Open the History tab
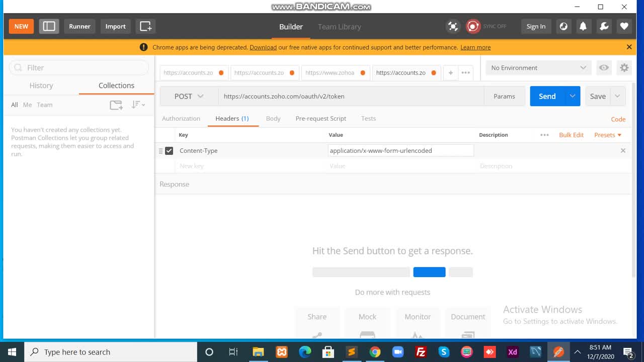This screenshot has width=644, height=362. [41, 85]
